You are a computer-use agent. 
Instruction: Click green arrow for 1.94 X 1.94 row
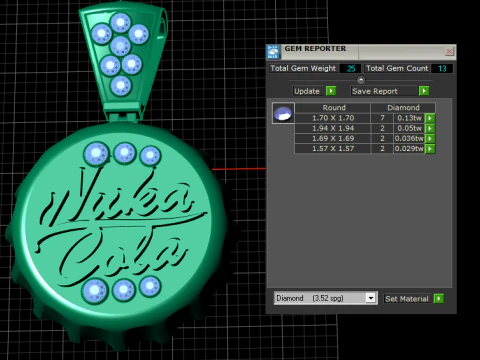click(x=430, y=128)
